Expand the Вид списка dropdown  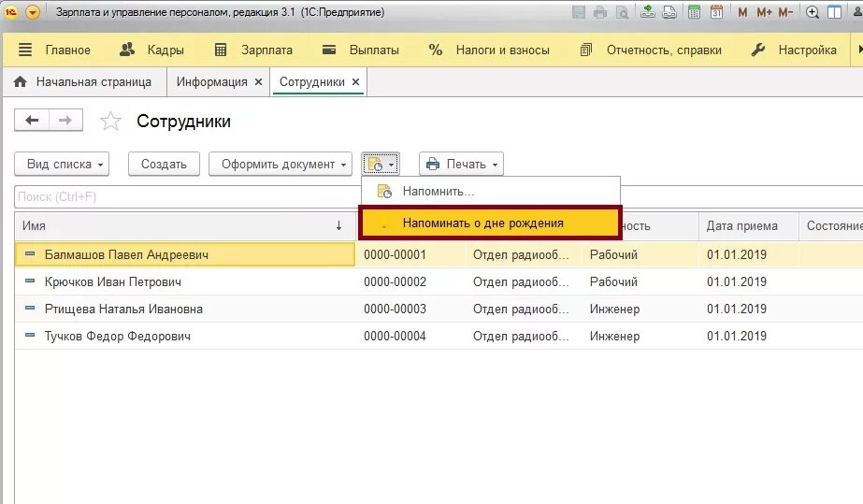pyautogui.click(x=62, y=164)
